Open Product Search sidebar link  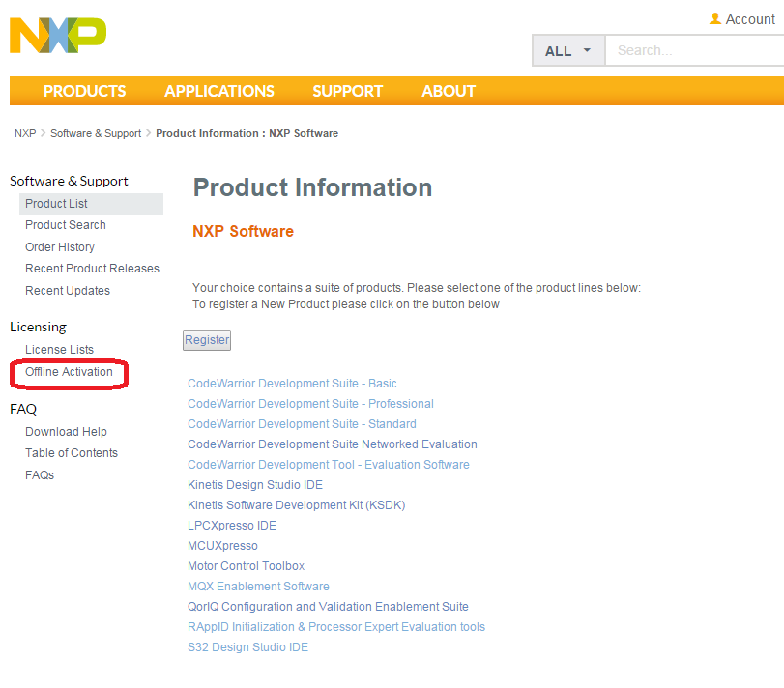(x=66, y=225)
